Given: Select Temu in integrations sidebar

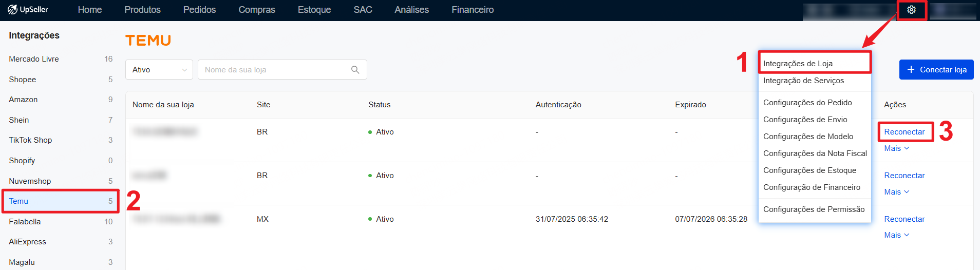Looking at the screenshot, I should coord(19,201).
